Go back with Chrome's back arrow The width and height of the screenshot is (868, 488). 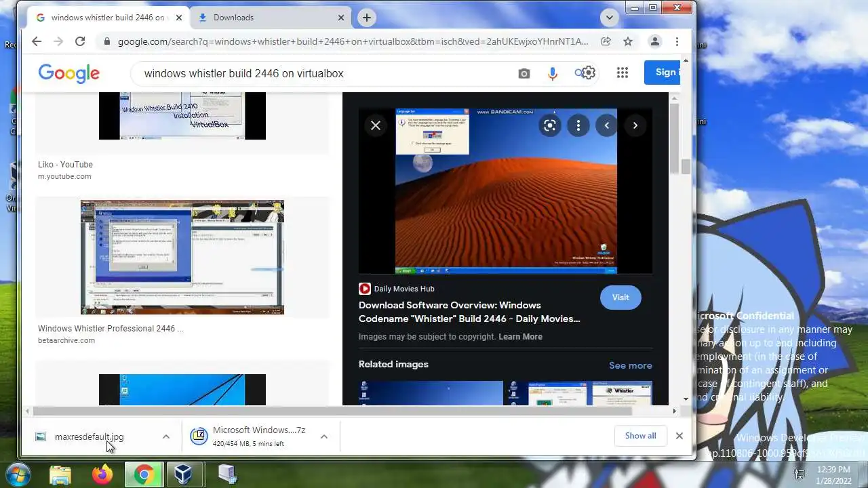pyautogui.click(x=37, y=41)
